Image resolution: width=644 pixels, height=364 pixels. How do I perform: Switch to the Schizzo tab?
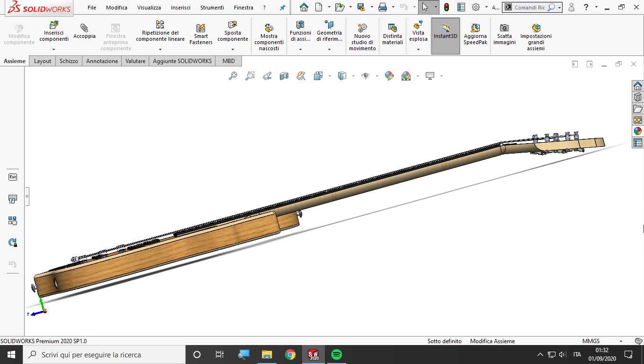(x=69, y=61)
